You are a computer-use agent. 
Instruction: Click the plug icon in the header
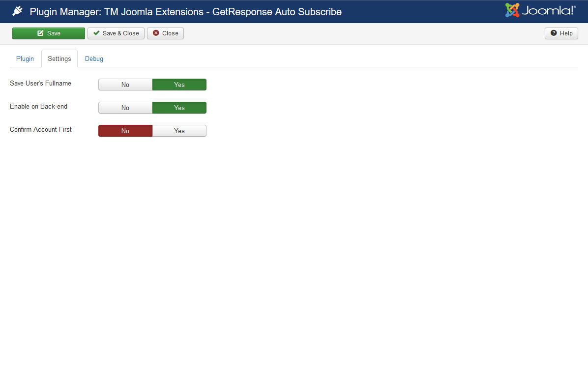[x=17, y=11]
